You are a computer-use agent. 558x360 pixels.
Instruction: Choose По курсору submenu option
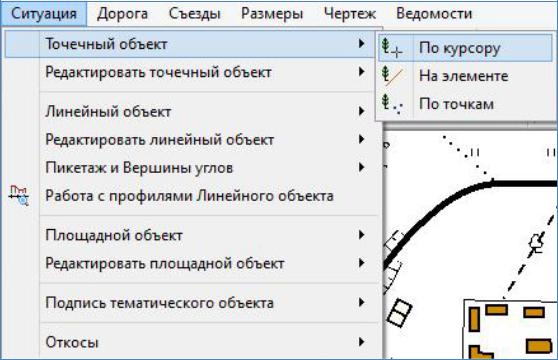pyautogui.click(x=465, y=48)
